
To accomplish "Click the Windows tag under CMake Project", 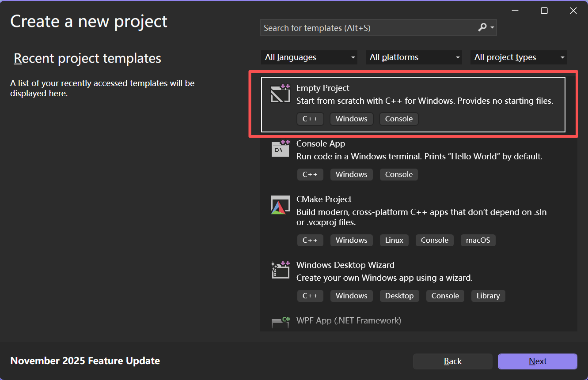I will [x=352, y=241].
